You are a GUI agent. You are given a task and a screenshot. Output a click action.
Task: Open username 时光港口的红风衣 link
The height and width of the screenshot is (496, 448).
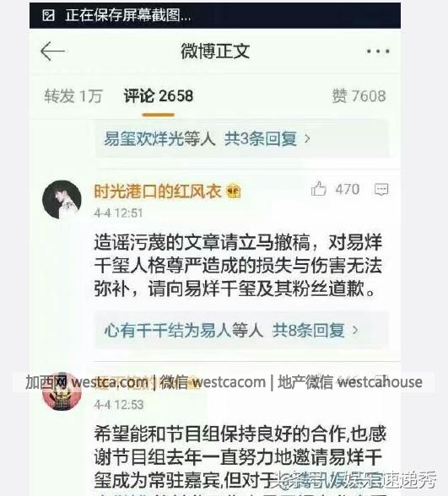(x=158, y=191)
